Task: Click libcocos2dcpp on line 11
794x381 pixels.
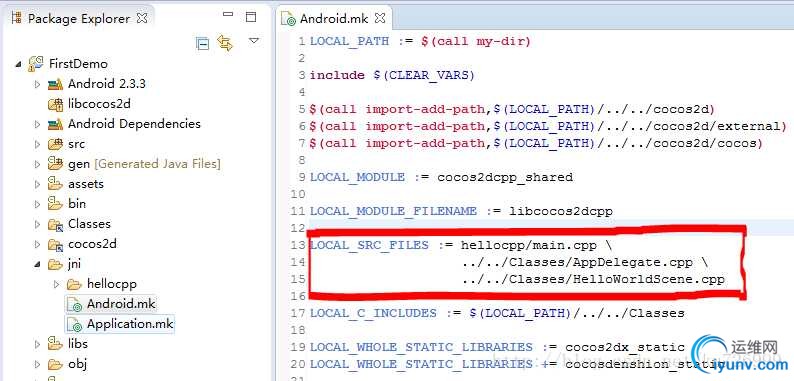Action: [561, 211]
